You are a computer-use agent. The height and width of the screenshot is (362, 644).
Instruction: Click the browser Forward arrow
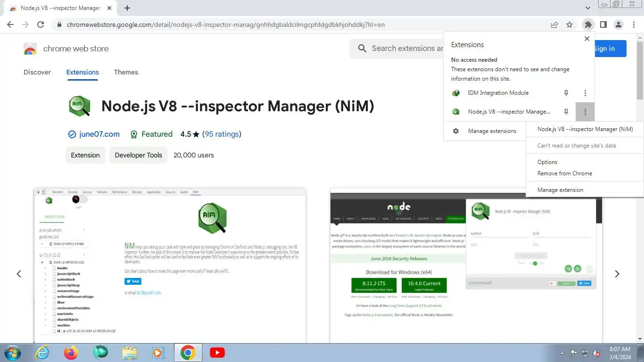click(25, 25)
